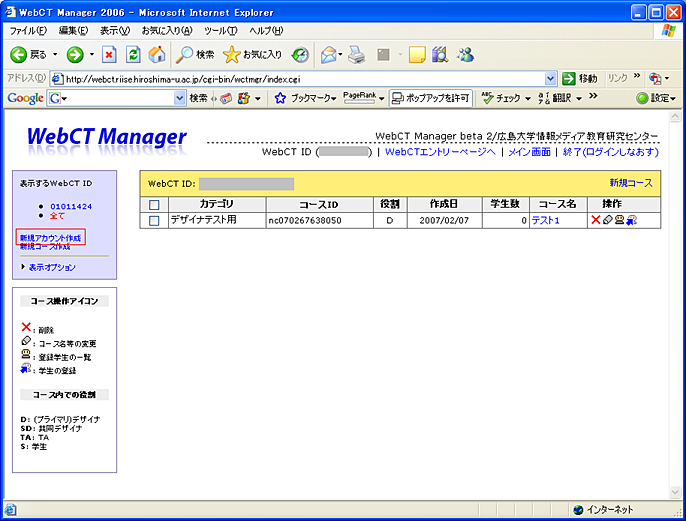Click the page scrollbar down arrow
The image size is (686, 521).
pos(675,492)
